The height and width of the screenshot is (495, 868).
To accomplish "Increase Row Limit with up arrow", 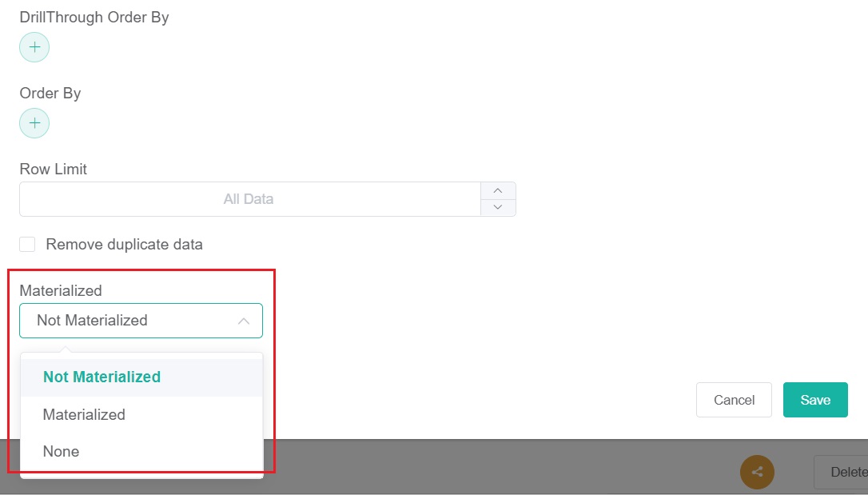I will click(498, 190).
